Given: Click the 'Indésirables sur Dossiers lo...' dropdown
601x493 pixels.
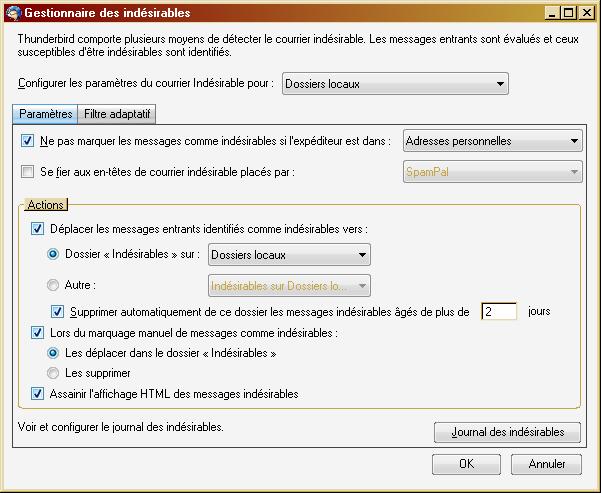Looking at the screenshot, I should [289, 286].
